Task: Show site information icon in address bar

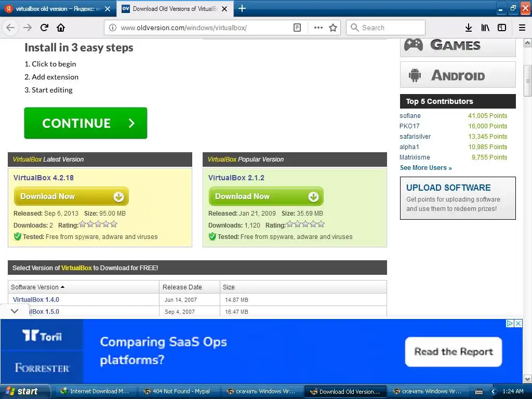Action: (x=113, y=28)
